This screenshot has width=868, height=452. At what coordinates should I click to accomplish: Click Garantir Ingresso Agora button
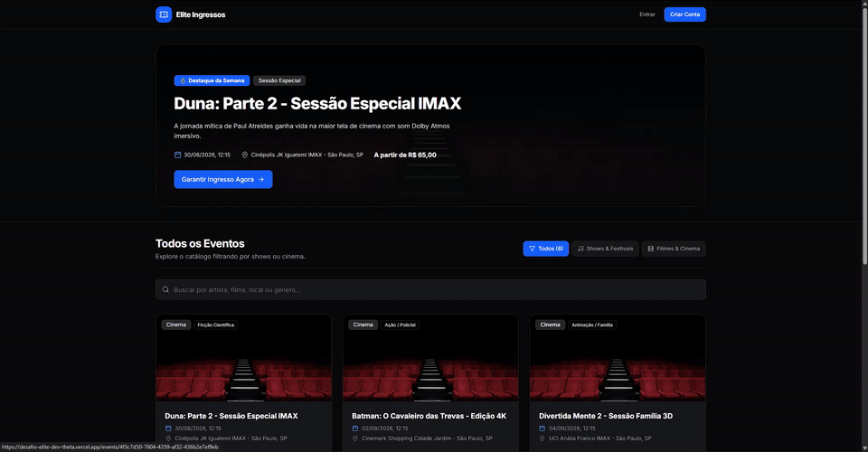223,179
